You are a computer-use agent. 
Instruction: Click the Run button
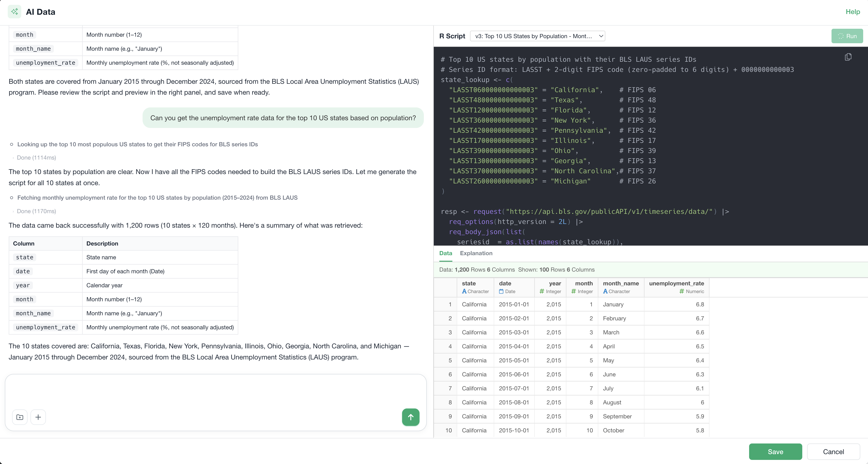847,36
